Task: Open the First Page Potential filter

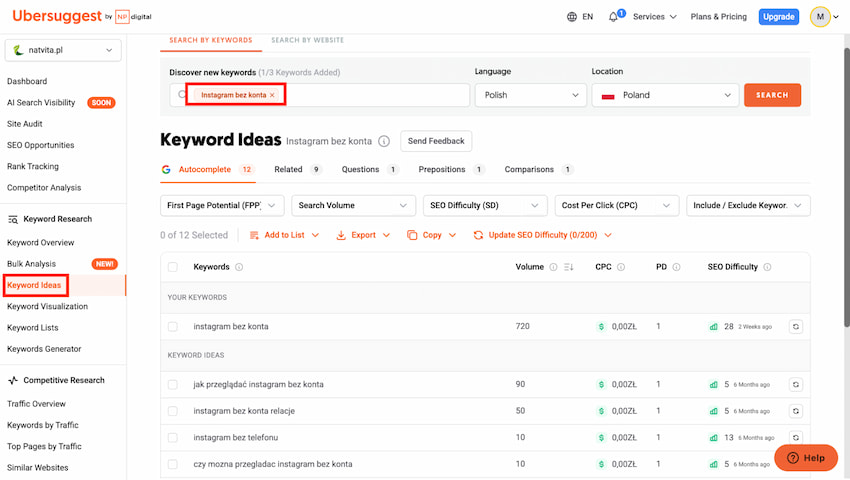Action: (222, 206)
